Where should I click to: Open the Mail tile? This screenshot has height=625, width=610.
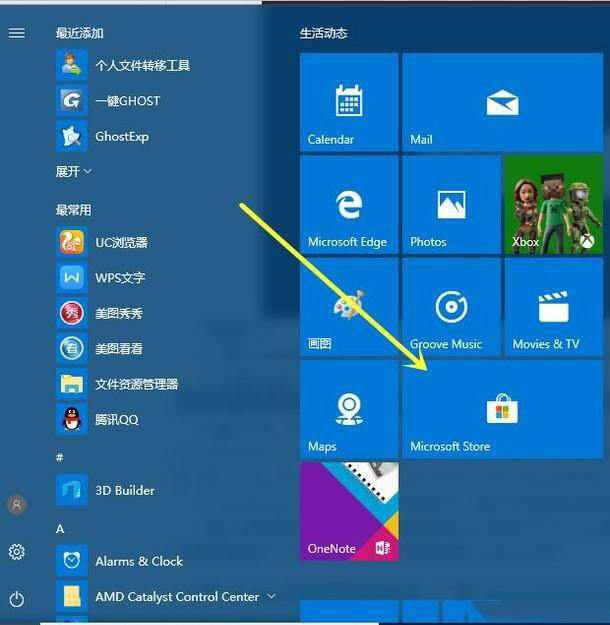click(503, 102)
